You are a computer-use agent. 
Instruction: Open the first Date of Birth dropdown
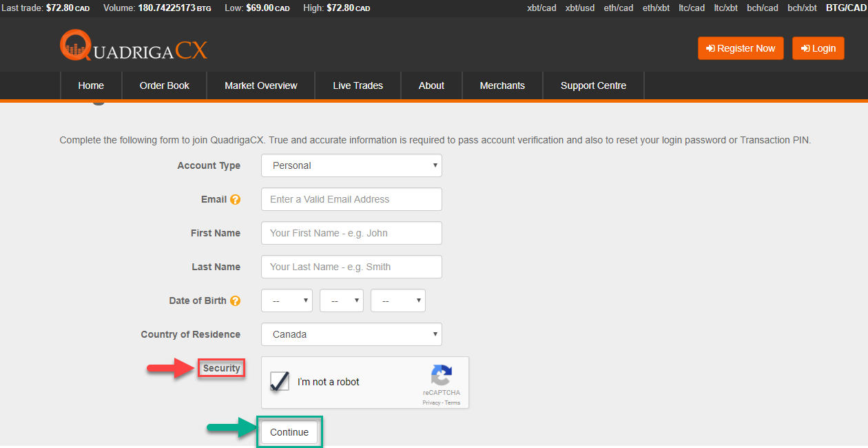(x=287, y=301)
